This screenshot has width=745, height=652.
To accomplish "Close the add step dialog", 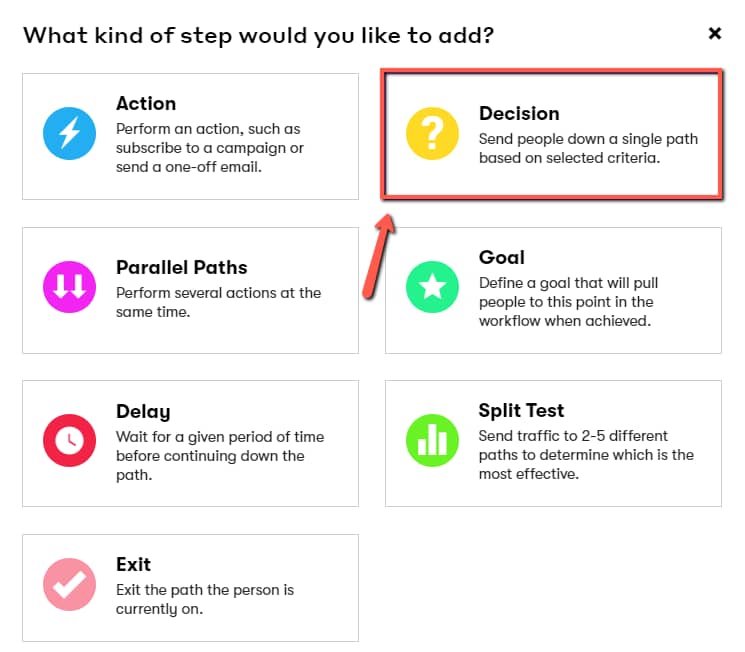I will 715,33.
